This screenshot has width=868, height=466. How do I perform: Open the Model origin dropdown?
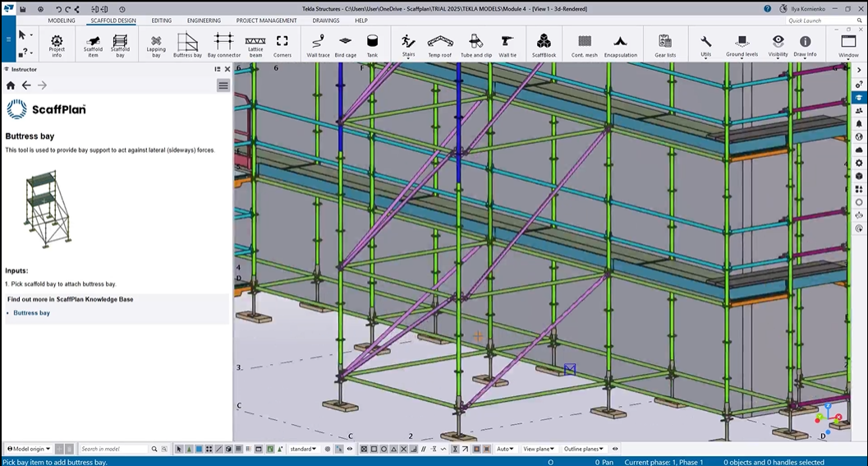coord(29,449)
